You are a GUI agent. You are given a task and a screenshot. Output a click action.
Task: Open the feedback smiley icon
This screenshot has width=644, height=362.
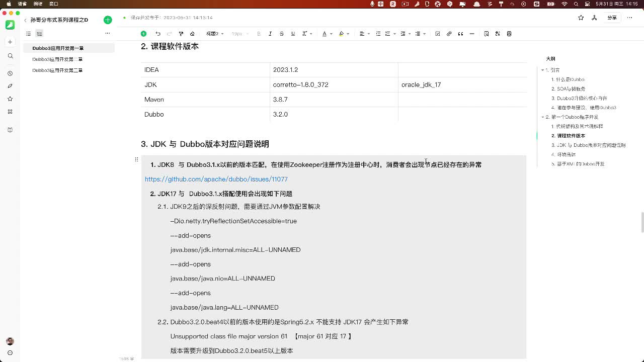[10, 353]
